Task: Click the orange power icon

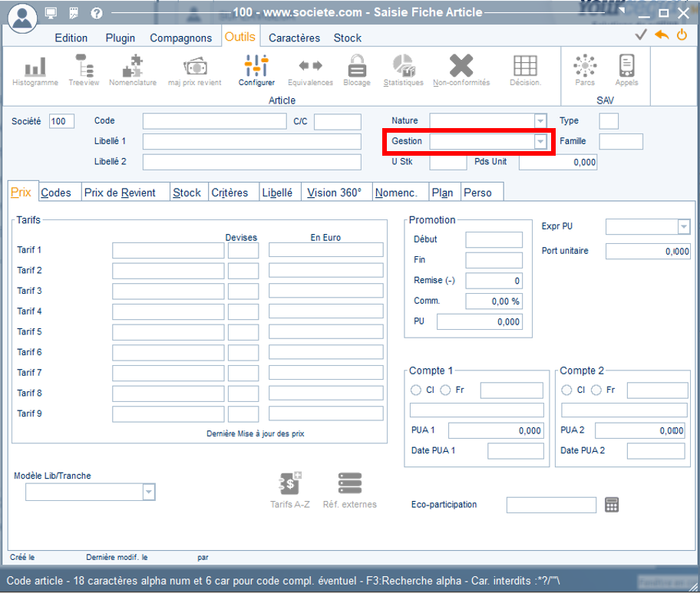Action: 682,35
